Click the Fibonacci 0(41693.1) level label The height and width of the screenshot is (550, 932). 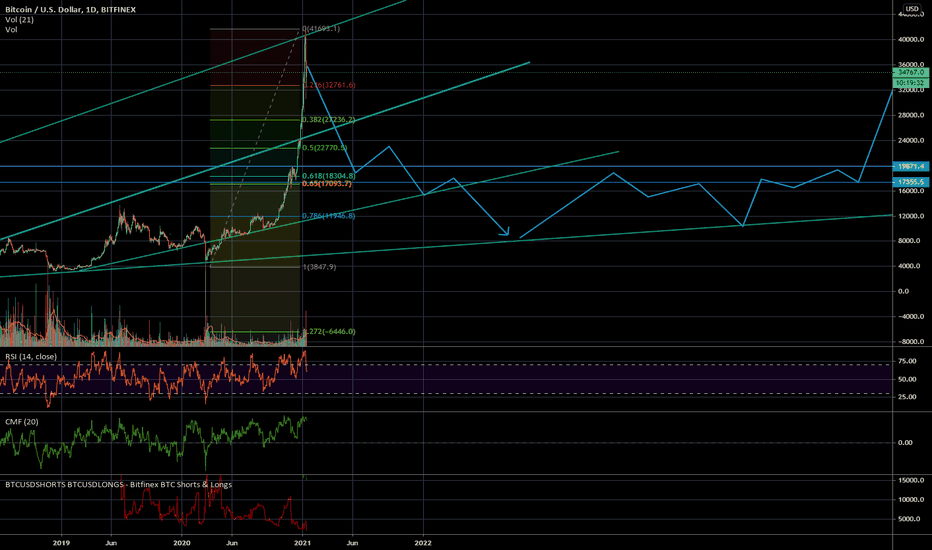(321, 29)
